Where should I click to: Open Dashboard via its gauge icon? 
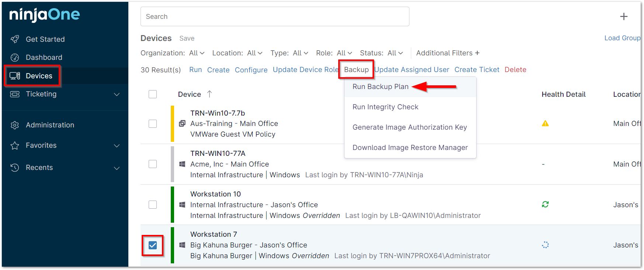(15, 57)
